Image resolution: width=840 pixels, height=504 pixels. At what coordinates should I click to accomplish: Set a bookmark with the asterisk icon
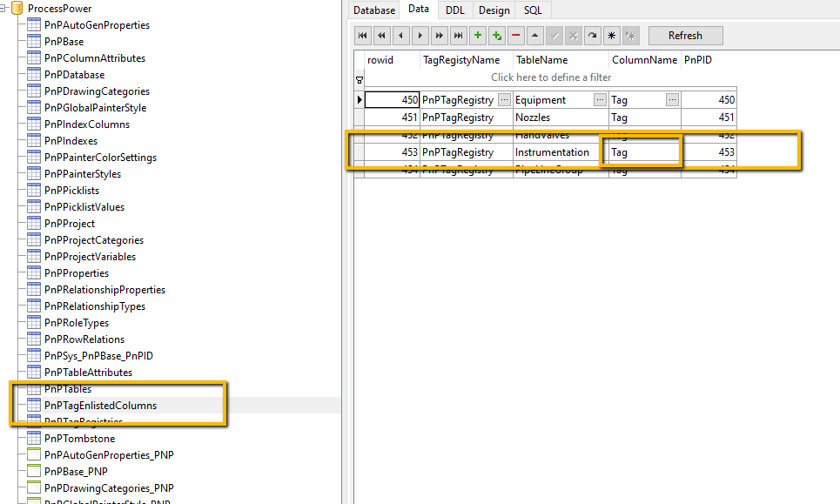tap(611, 35)
